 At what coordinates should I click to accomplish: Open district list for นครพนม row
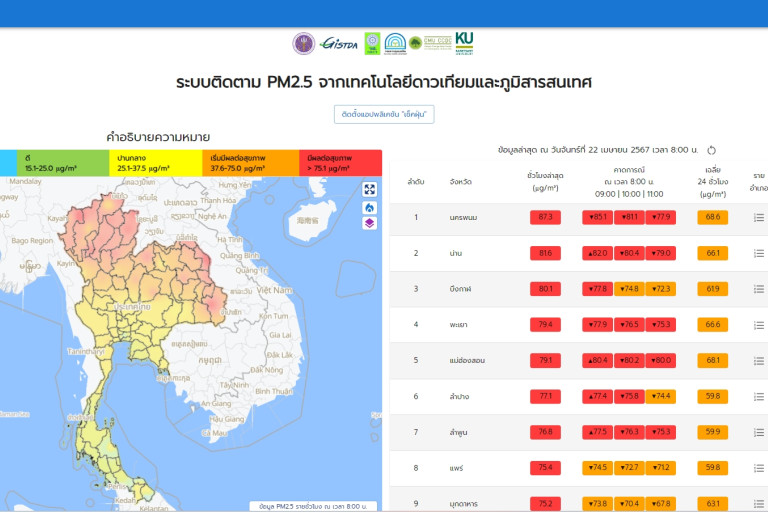coord(759,217)
